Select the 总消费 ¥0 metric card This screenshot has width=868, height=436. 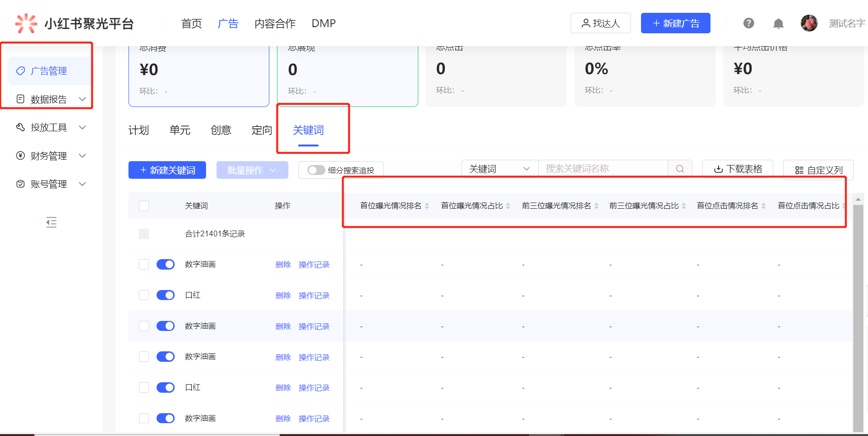point(199,76)
